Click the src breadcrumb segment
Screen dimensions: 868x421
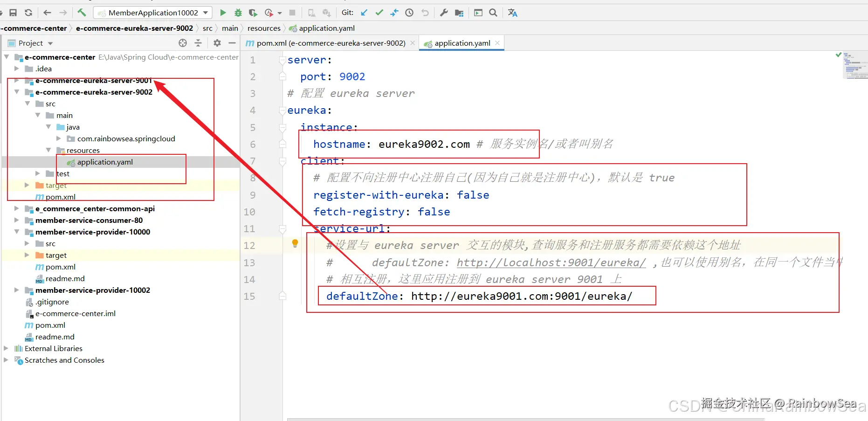click(207, 28)
